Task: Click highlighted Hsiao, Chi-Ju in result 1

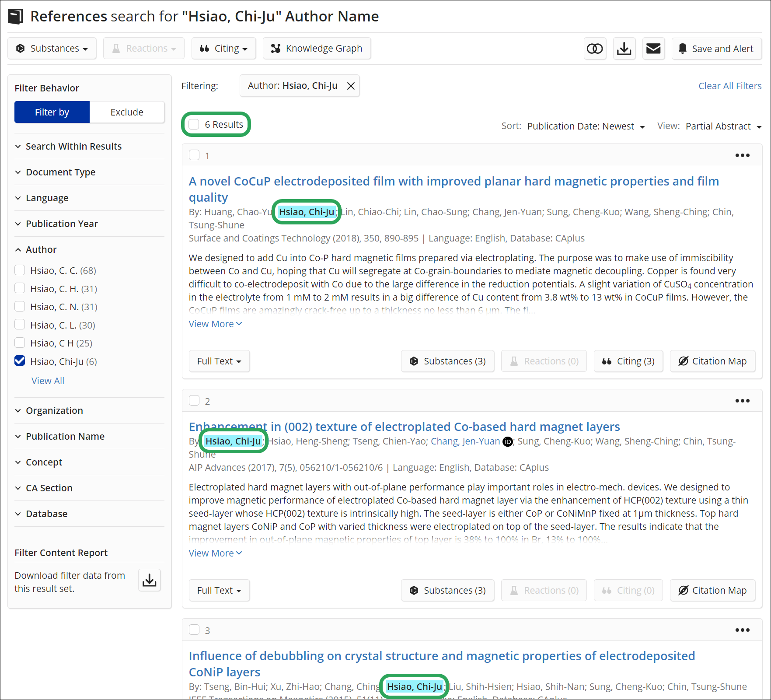Action: [x=307, y=212]
